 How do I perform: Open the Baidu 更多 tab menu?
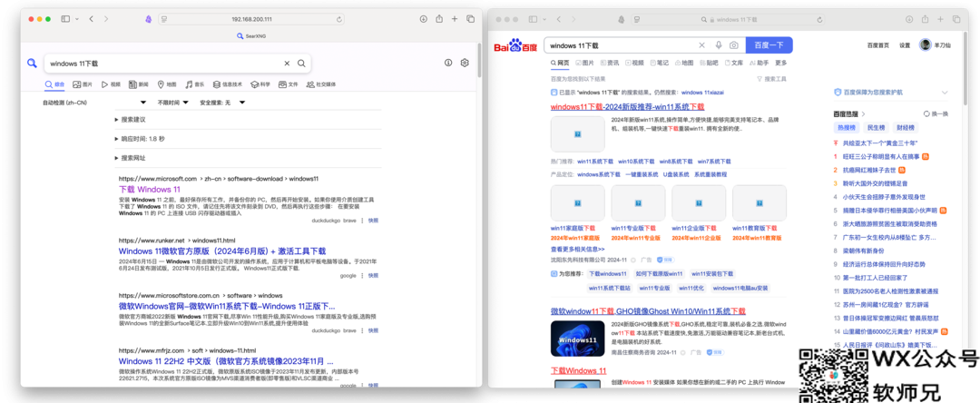pos(781,64)
